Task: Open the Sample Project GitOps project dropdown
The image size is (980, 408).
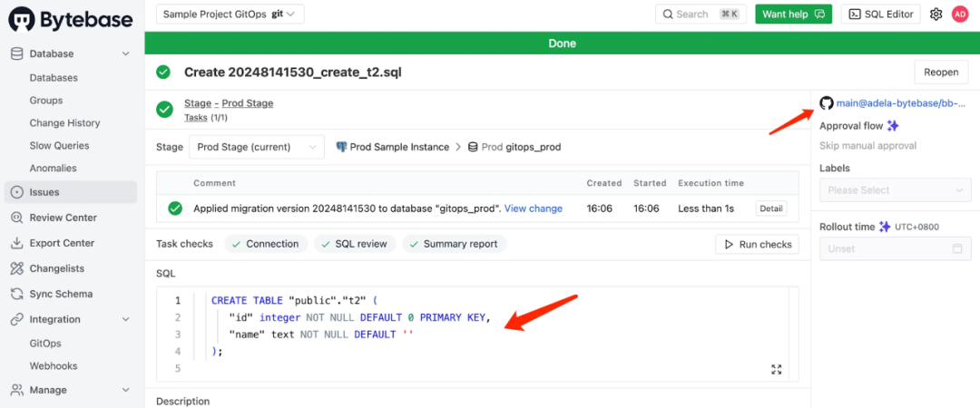Action: coord(230,14)
